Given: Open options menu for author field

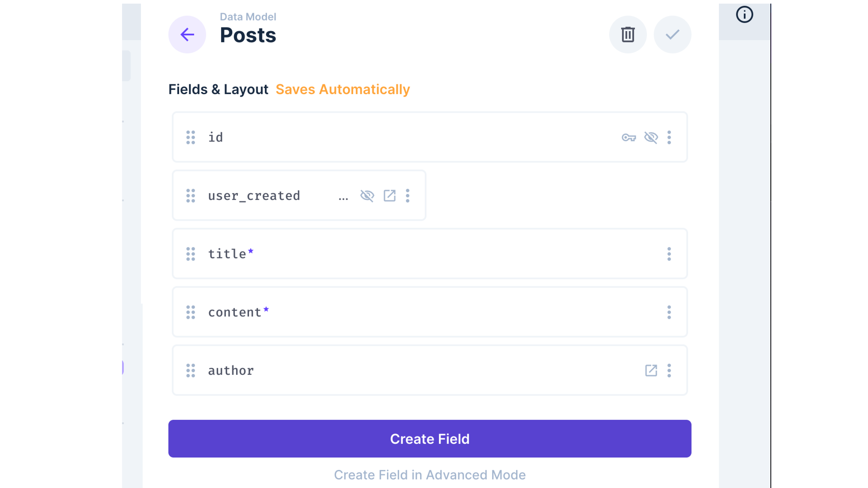Looking at the screenshot, I should pyautogui.click(x=669, y=371).
